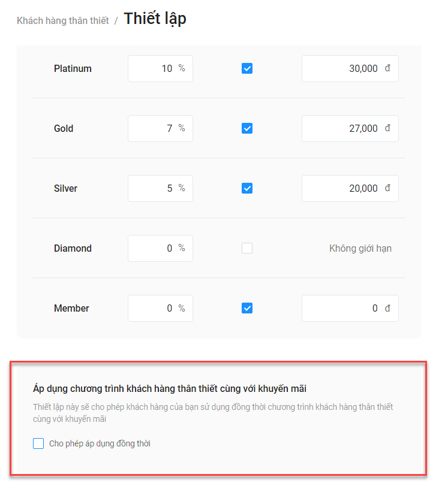Select the Platinum tier label

pyautogui.click(x=73, y=68)
